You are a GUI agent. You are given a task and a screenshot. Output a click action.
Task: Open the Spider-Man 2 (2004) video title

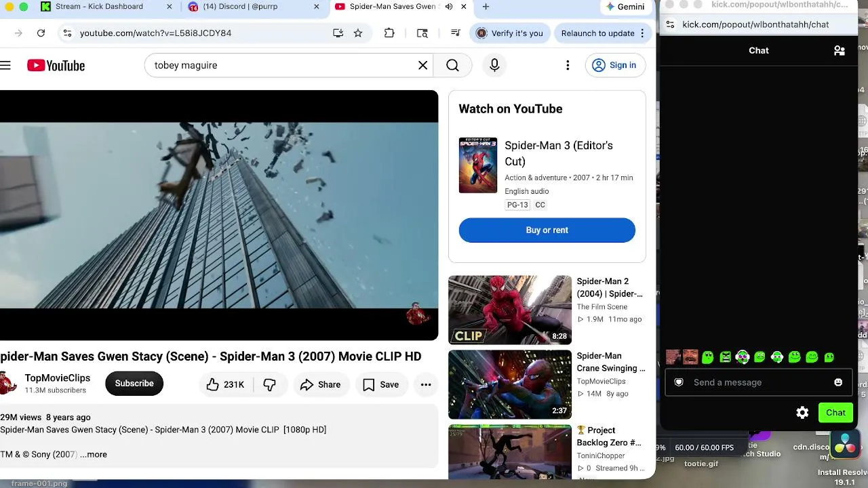610,287
